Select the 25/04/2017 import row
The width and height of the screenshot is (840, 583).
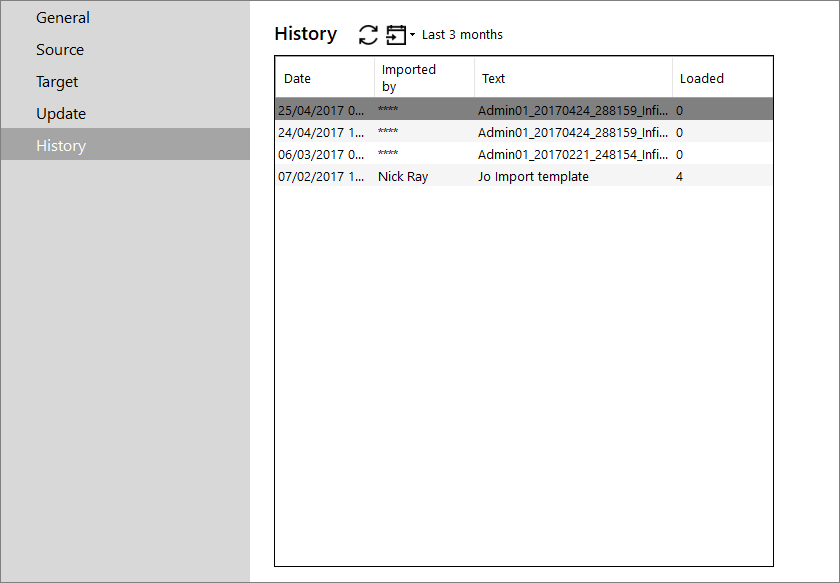pyautogui.click(x=524, y=110)
